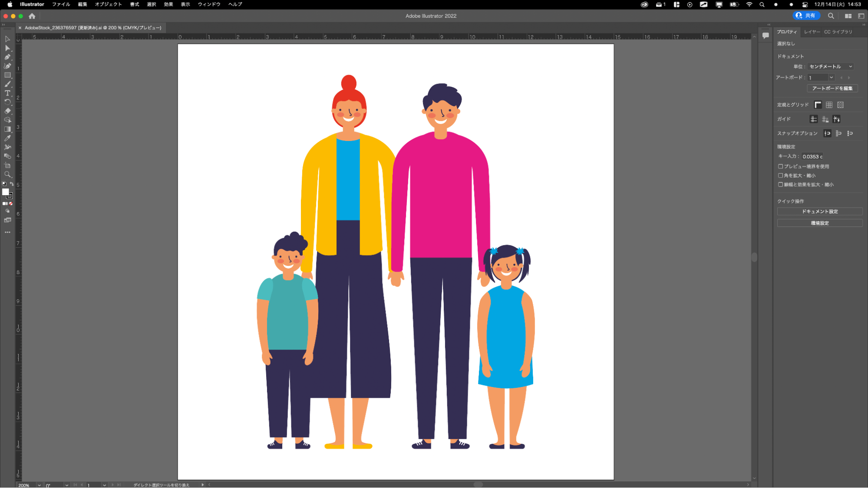Screen dimensions: 868x488
Task: Open the 単位 センチメートル dropdown
Action: tap(830, 66)
